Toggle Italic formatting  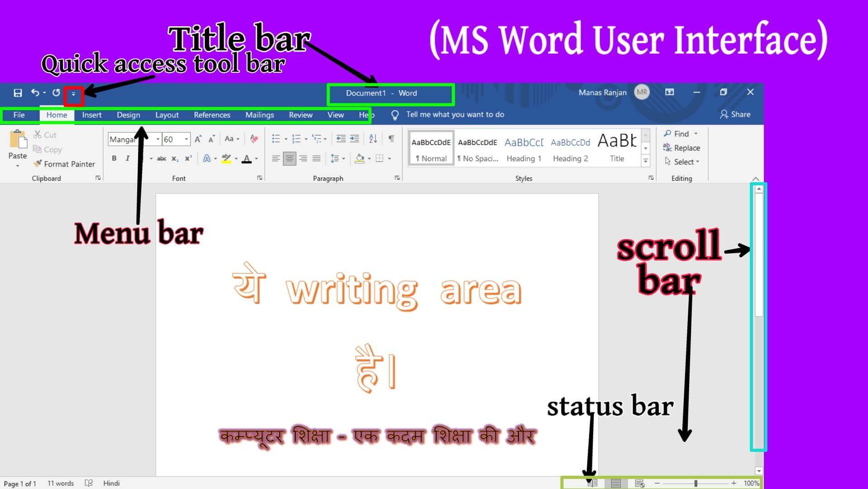click(x=127, y=158)
